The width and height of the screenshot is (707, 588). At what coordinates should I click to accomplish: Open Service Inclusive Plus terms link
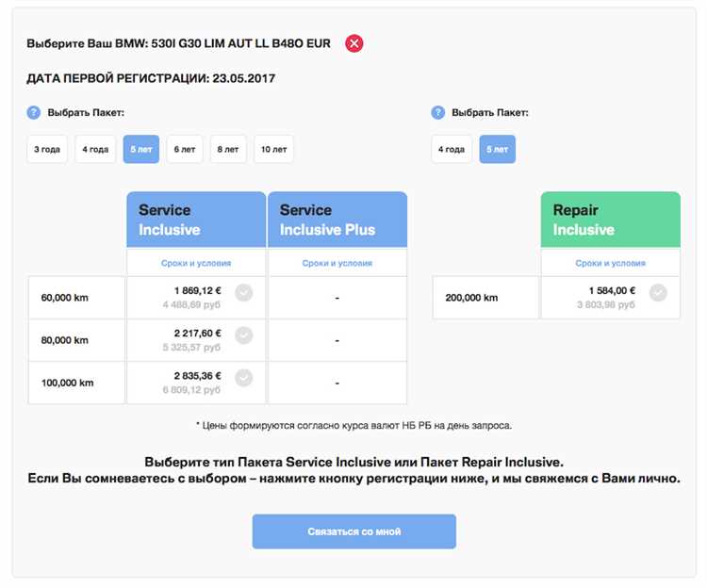(x=337, y=263)
